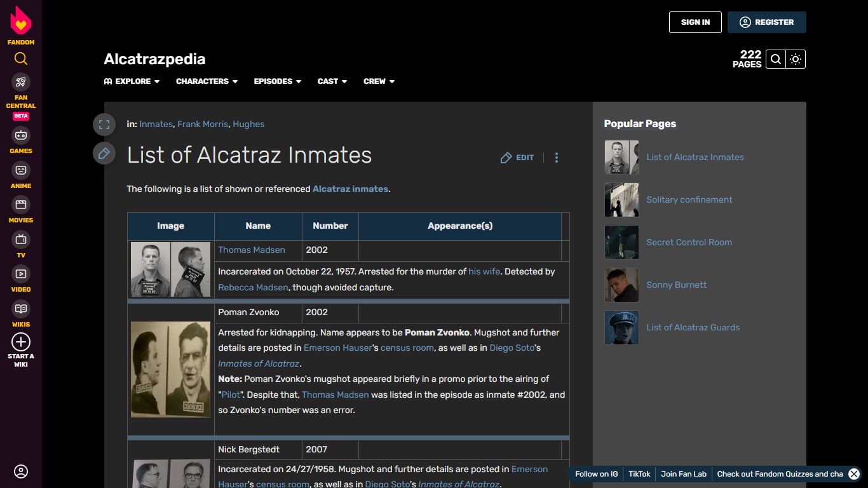Open the more actions three-dot menu
This screenshot has width=868, height=488.
(x=557, y=158)
